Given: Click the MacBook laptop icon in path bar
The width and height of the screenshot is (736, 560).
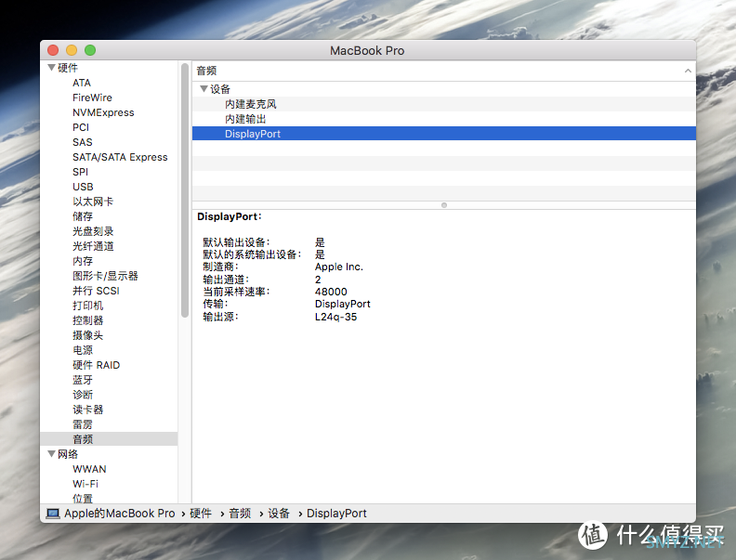Looking at the screenshot, I should [x=53, y=514].
